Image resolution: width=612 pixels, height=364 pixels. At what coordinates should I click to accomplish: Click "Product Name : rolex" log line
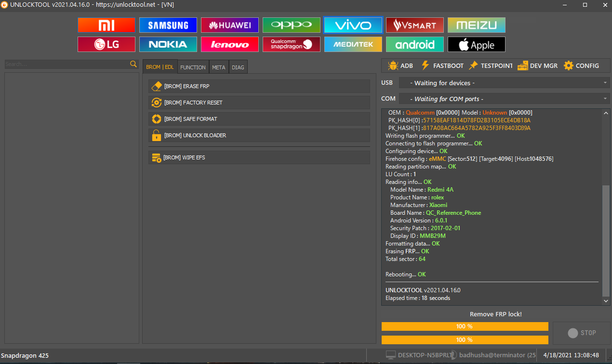pyautogui.click(x=417, y=197)
